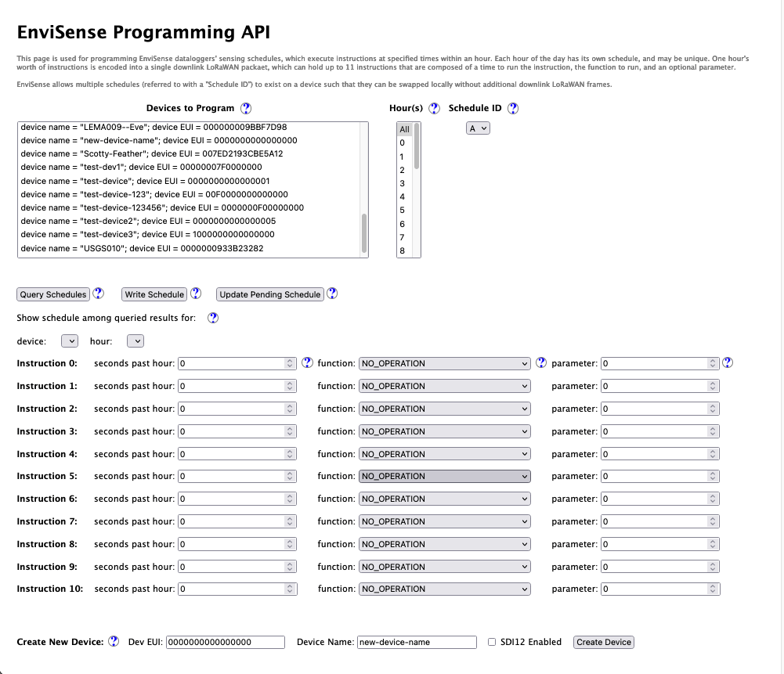Viewport: 784px width, 674px height.
Task: Focus the Dev EUI input field
Action: coord(226,642)
